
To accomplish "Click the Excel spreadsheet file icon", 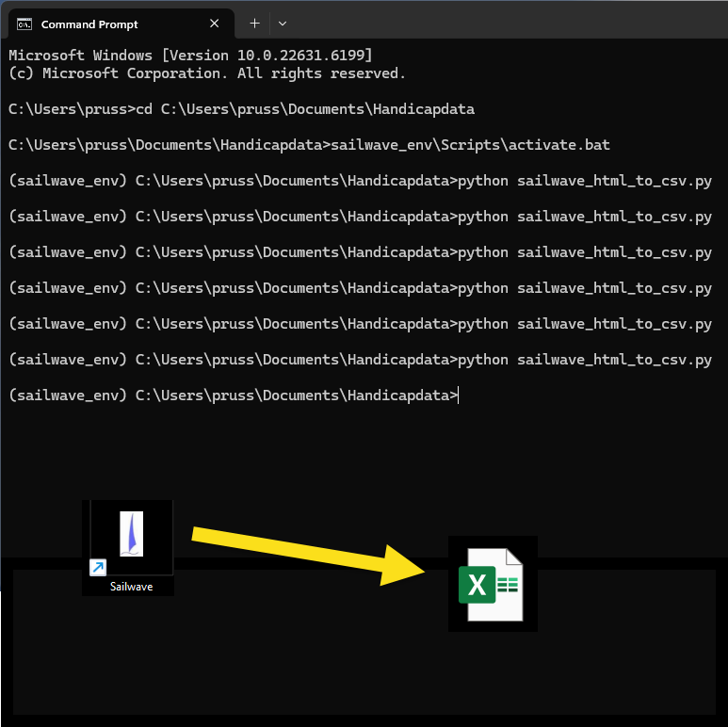I will tap(492, 584).
